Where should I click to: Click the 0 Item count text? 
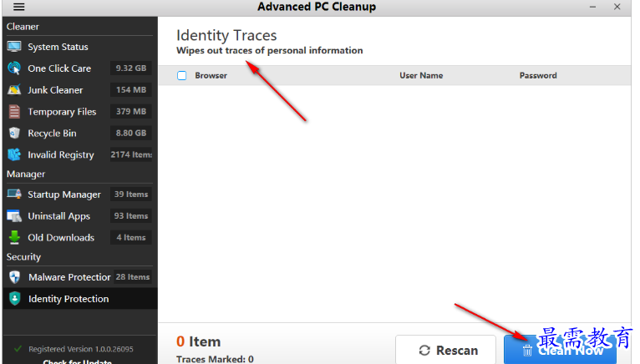click(198, 341)
